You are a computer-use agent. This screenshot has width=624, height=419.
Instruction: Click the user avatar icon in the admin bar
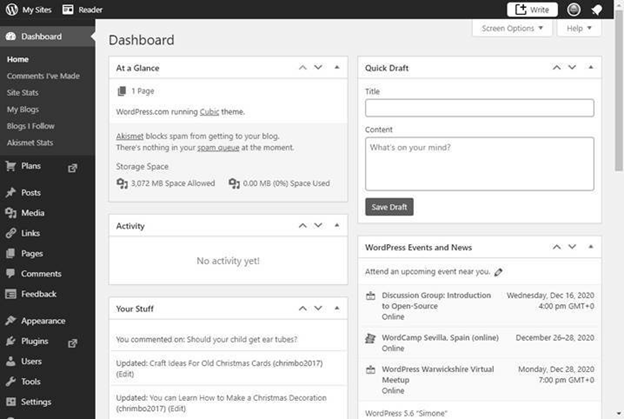click(x=573, y=10)
